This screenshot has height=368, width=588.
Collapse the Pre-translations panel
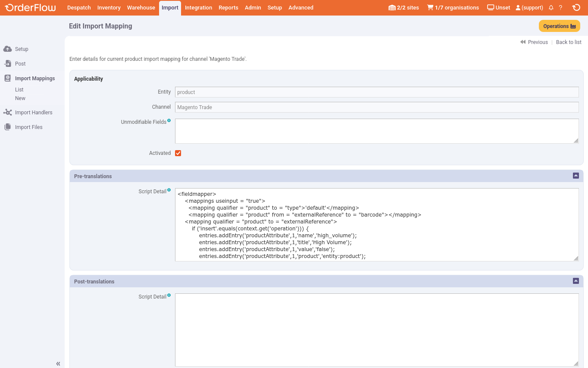tap(575, 176)
